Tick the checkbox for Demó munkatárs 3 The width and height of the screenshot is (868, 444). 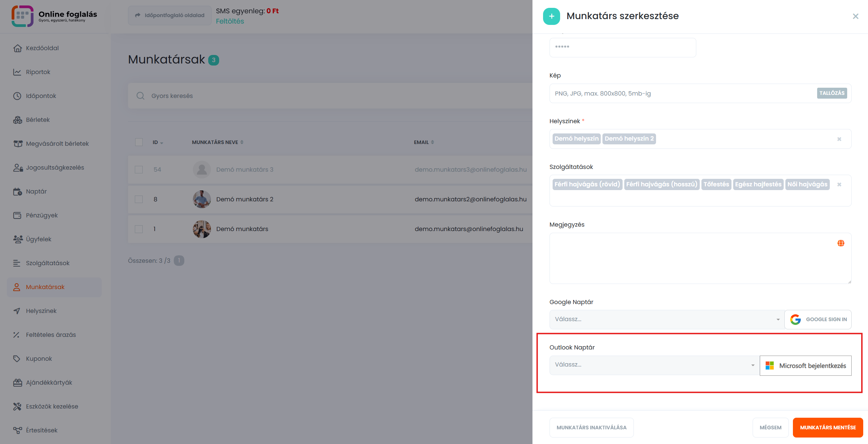click(x=139, y=170)
